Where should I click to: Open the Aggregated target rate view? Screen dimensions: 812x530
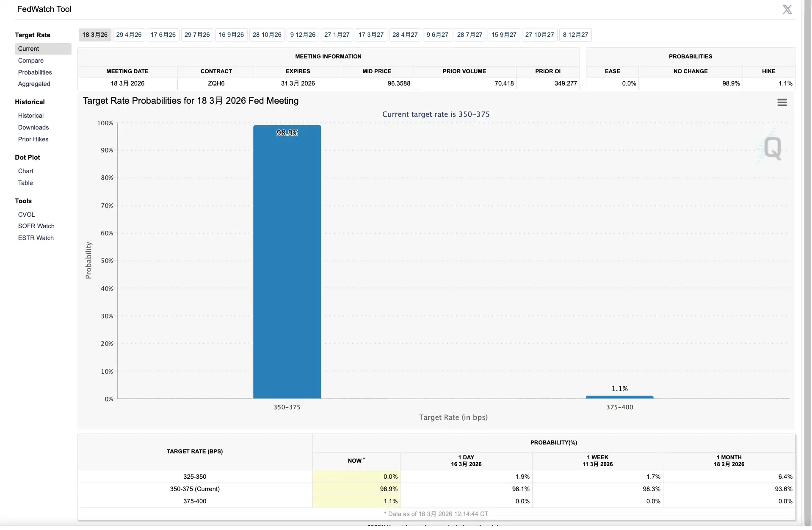[34, 84]
